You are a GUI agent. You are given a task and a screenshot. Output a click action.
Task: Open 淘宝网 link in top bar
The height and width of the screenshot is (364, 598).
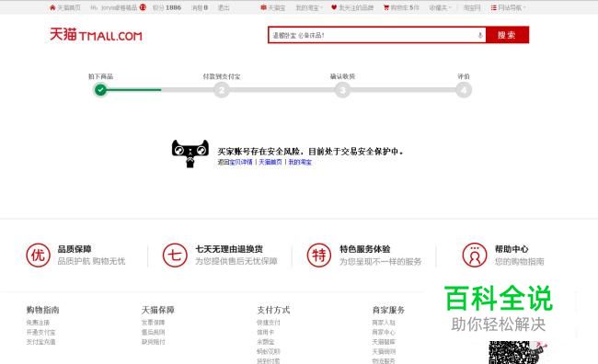[x=472, y=7]
